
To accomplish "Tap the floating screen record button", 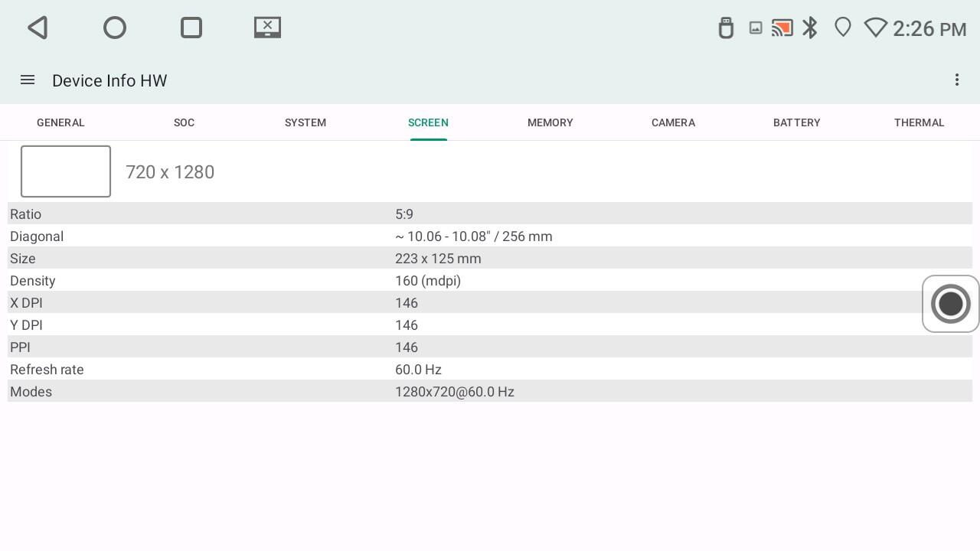I will (950, 304).
